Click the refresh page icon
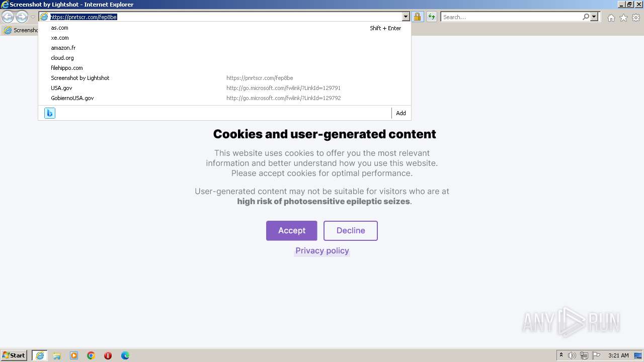Image resolution: width=644 pixels, height=362 pixels. pyautogui.click(x=432, y=17)
